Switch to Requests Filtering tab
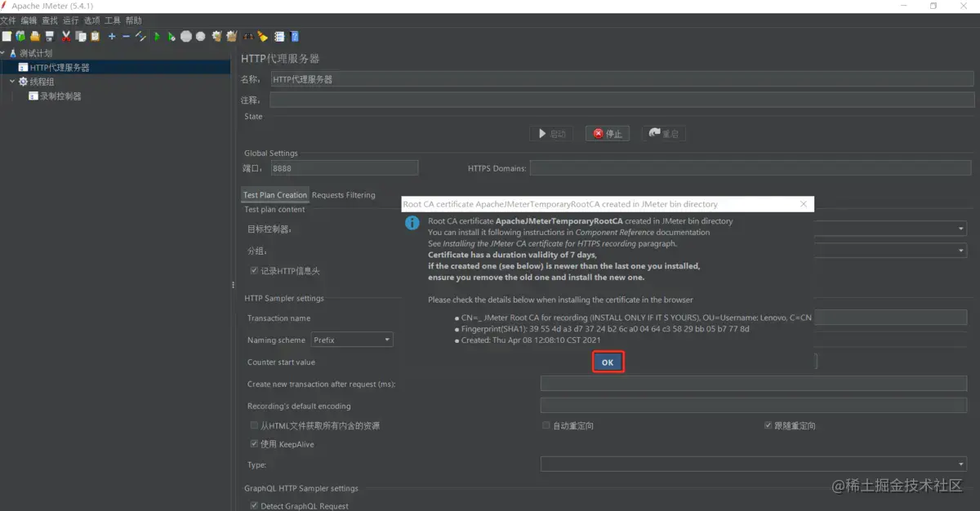 tap(344, 195)
